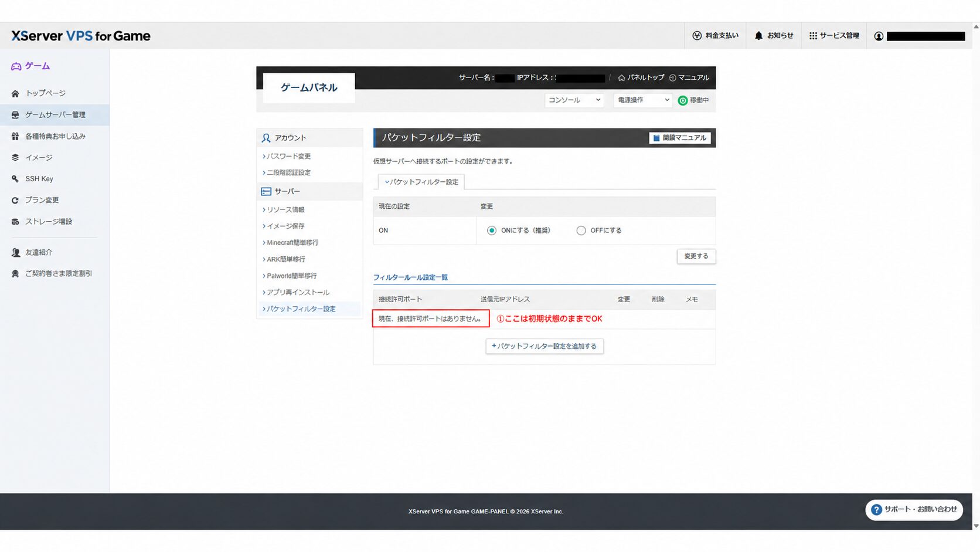This screenshot has height=552, width=980.
Task: Open the 関連マニュアル button
Action: (680, 138)
